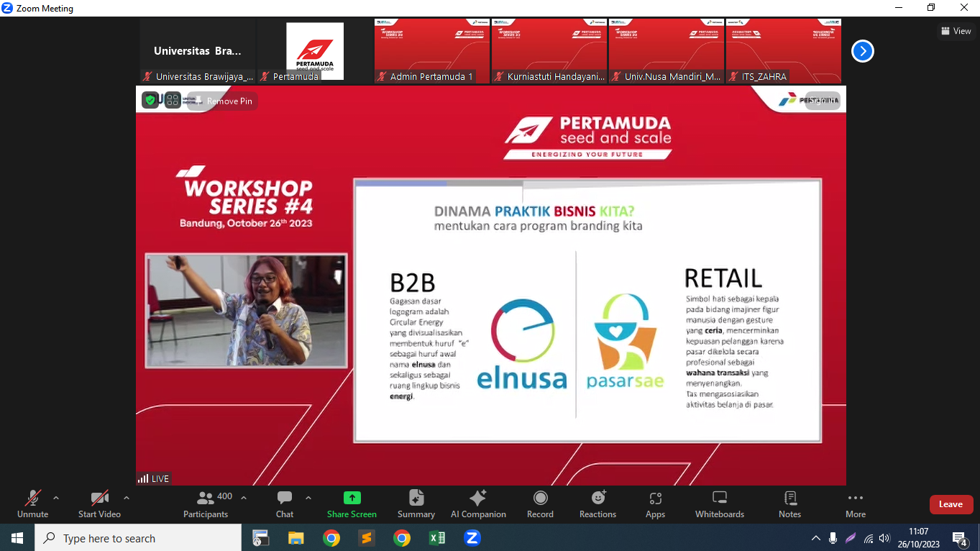Launch AI Companion
The height and width of the screenshot is (551, 980).
click(x=478, y=504)
